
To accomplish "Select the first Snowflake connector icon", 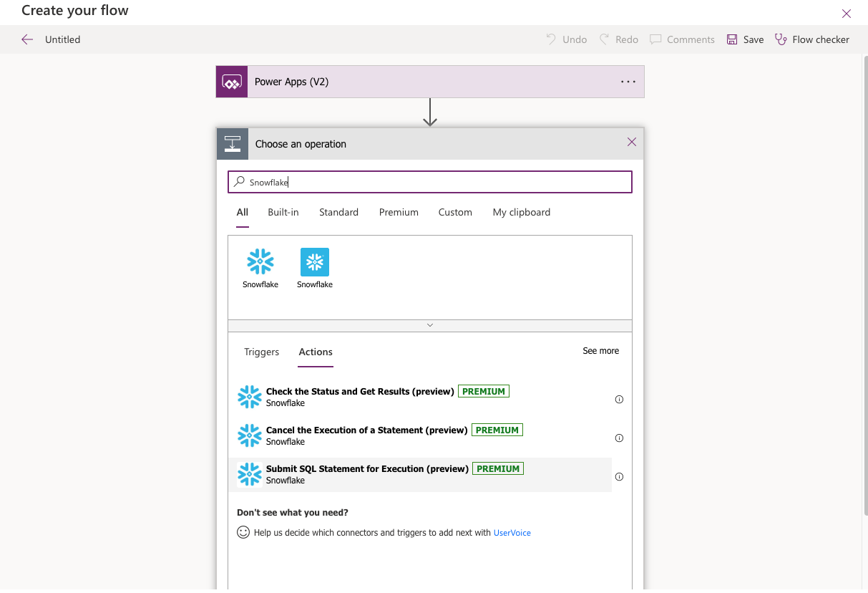I will pyautogui.click(x=260, y=263).
